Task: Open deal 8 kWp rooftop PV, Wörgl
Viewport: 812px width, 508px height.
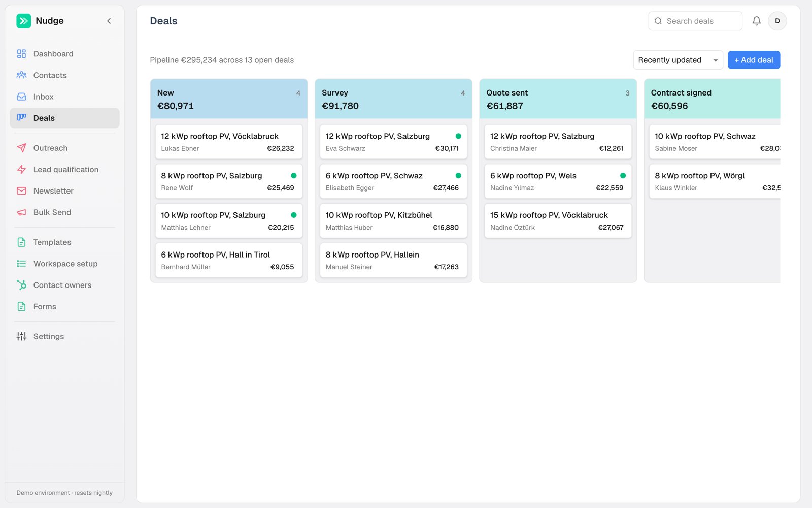Action: click(x=715, y=181)
